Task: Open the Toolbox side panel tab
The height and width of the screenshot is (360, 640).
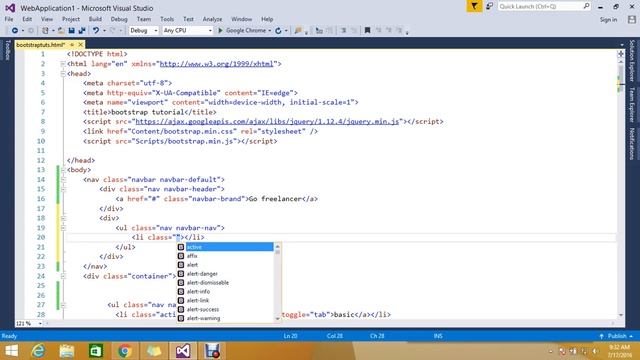Action: click(x=7, y=50)
